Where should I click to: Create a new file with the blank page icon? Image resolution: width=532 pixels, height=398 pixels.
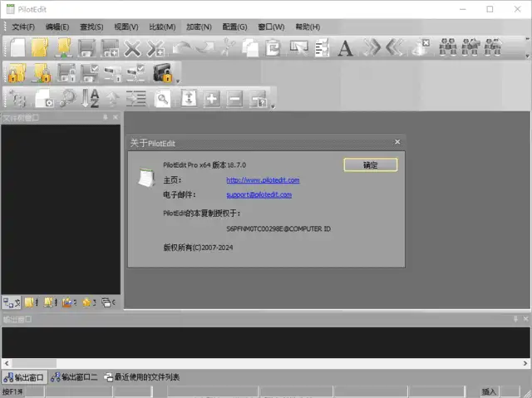point(17,47)
